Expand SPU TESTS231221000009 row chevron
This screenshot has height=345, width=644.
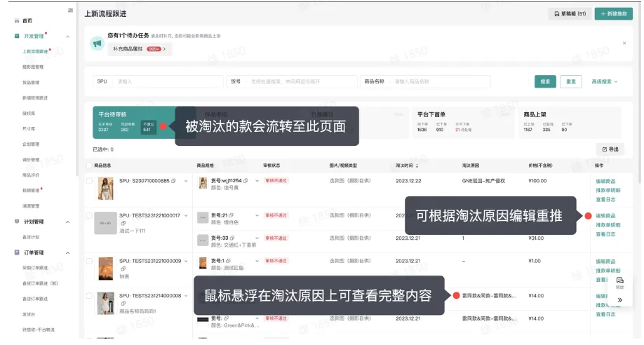(186, 261)
